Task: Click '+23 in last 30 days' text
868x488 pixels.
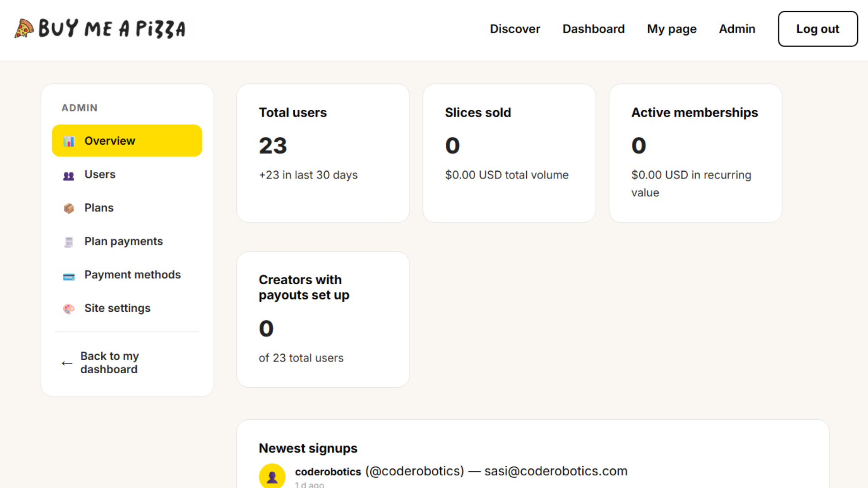Action: point(308,175)
